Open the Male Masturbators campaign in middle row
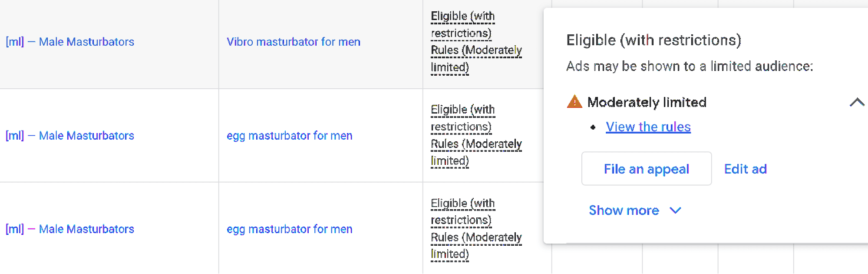868x274 pixels. pyautogui.click(x=70, y=136)
